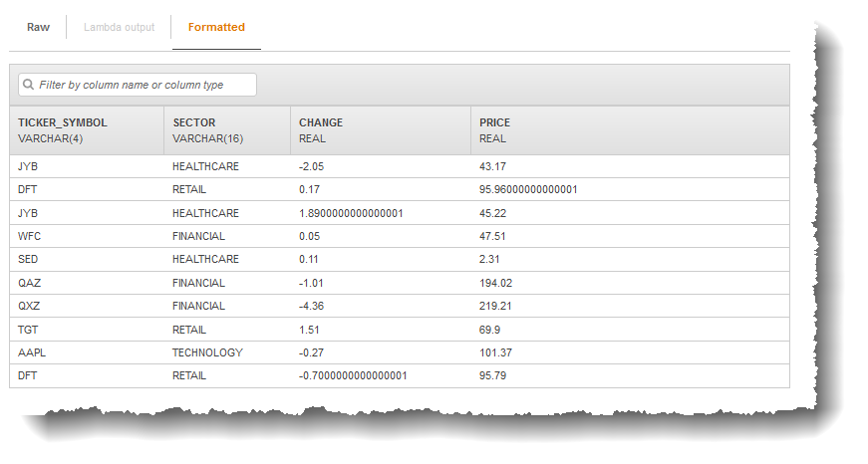This screenshot has height=464, width=868.
Task: Click the WFC ticker cell
Action: (29, 236)
